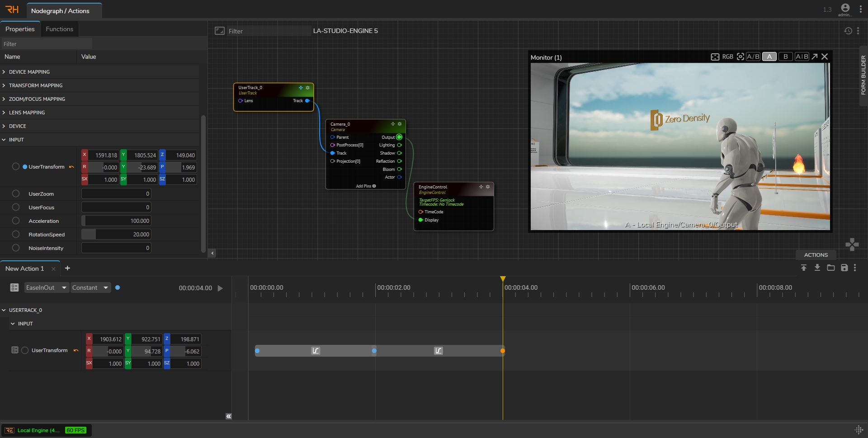Enable the NoiseIntensity radio circle
Image resolution: width=868 pixels, height=438 pixels.
pos(16,248)
